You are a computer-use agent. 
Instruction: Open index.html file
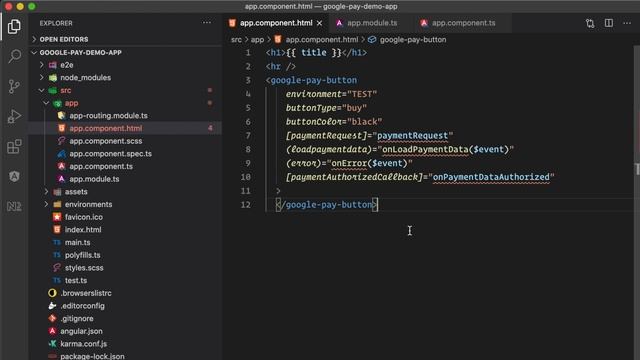[x=83, y=229]
